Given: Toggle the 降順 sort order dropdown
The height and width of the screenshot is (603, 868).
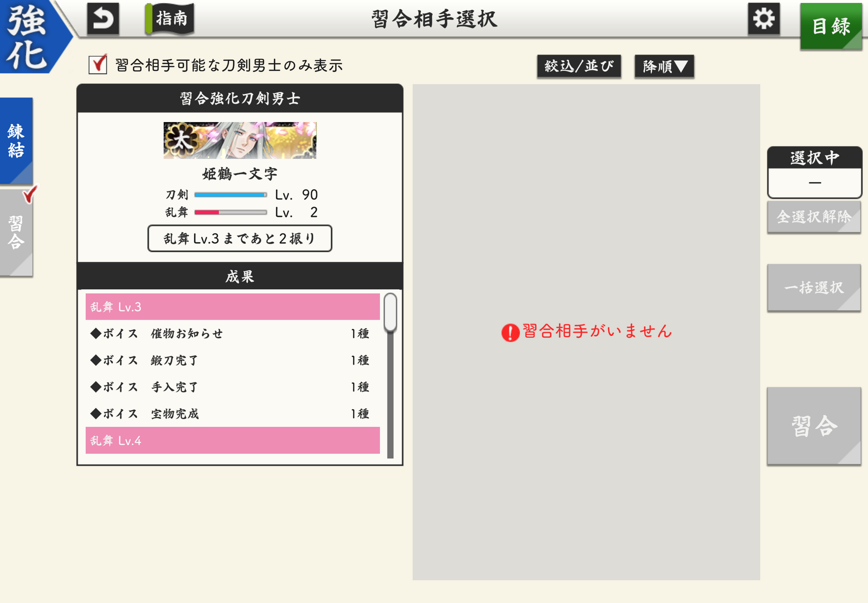Looking at the screenshot, I should point(664,66).
